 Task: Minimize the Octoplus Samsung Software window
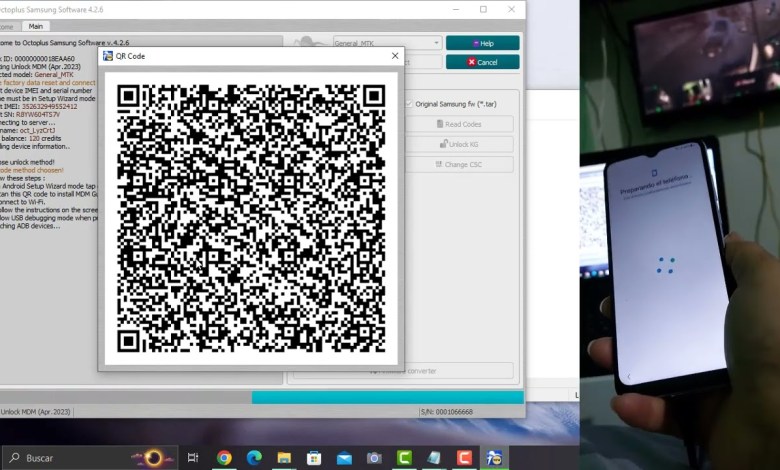click(x=456, y=9)
